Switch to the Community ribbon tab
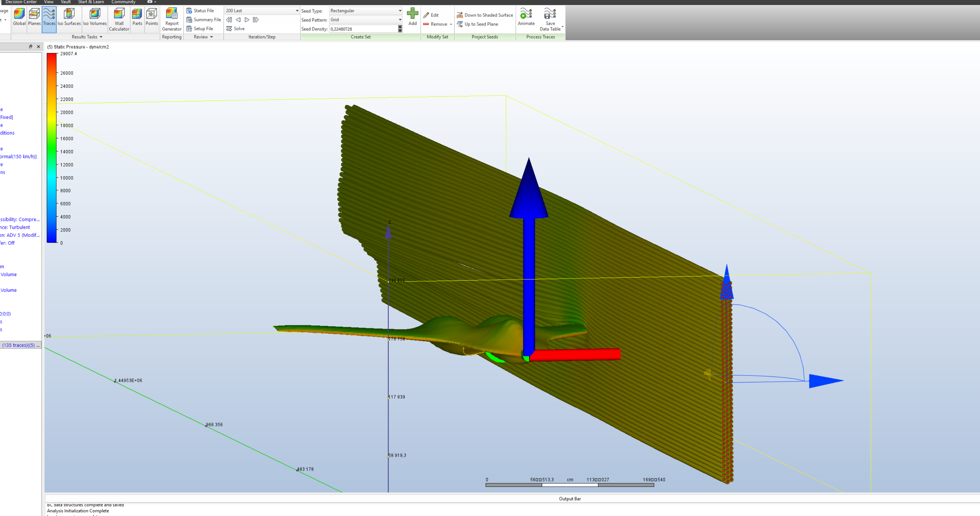The width and height of the screenshot is (980, 516). pos(123,2)
